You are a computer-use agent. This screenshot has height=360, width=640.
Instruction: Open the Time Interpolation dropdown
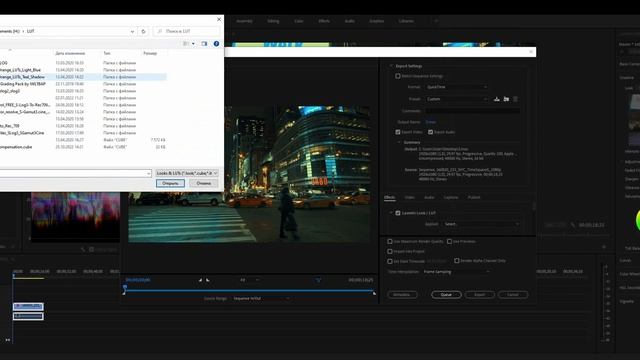point(456,272)
